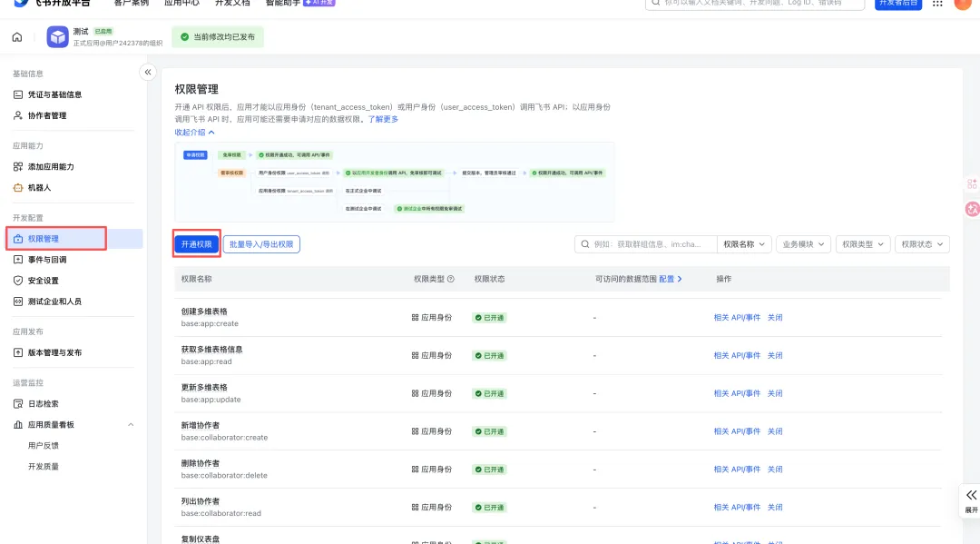Click the 了解更多 link

point(383,120)
